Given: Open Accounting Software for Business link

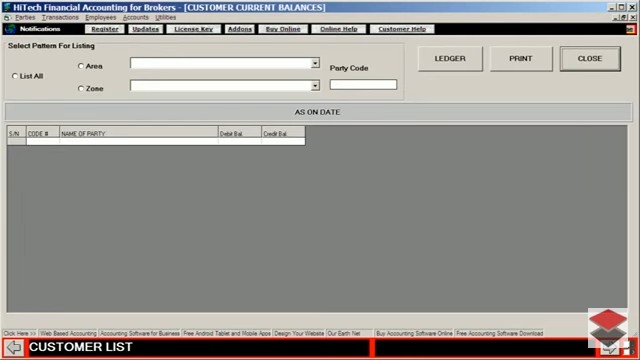Looking at the screenshot, I should click(140, 333).
